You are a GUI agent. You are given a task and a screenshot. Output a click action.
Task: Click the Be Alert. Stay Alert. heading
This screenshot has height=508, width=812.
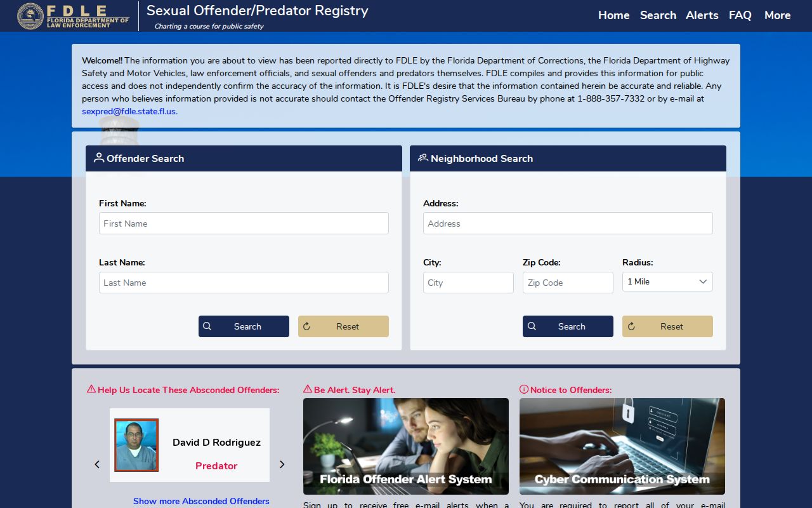click(355, 390)
